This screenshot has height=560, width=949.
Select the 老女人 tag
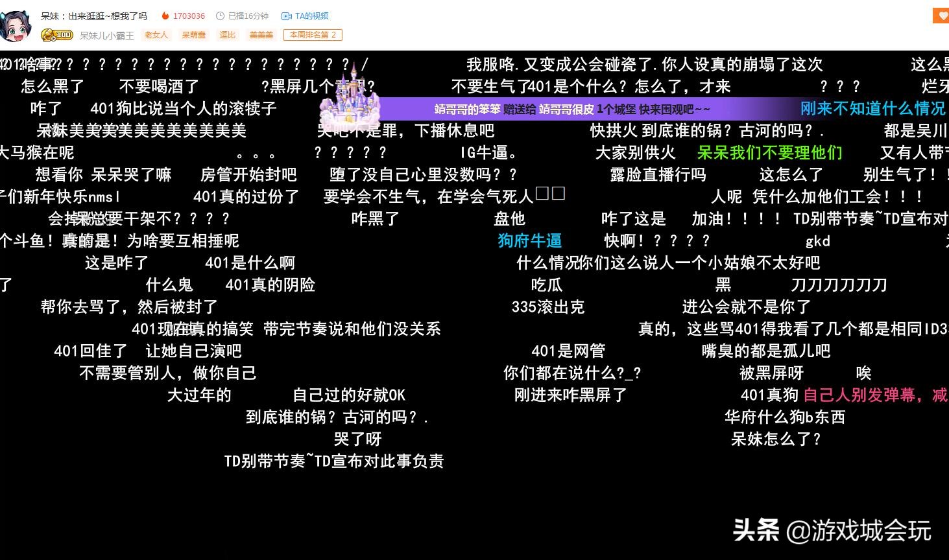click(x=156, y=35)
